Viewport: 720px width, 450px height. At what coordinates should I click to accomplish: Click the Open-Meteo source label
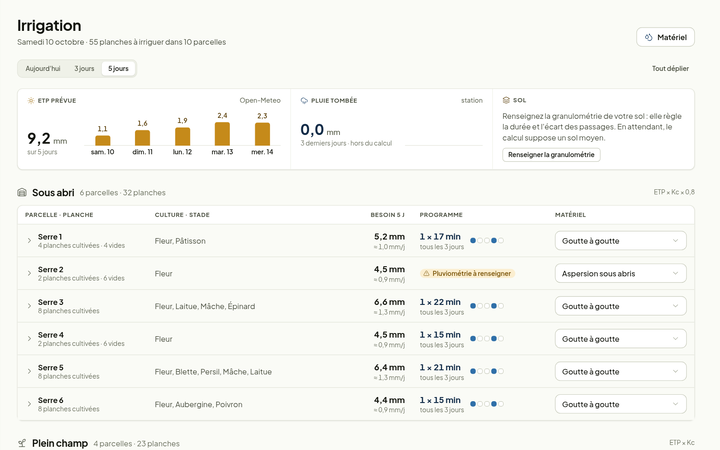point(260,100)
